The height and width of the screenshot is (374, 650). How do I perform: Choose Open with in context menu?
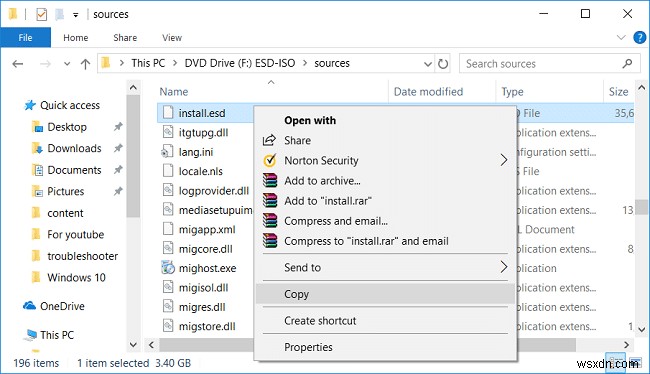click(385, 121)
